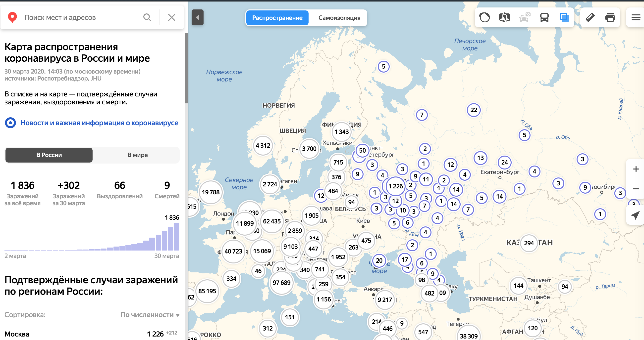Click the France 40 723 cluster marker
Image resolution: width=644 pixels, height=340 pixels.
click(233, 251)
